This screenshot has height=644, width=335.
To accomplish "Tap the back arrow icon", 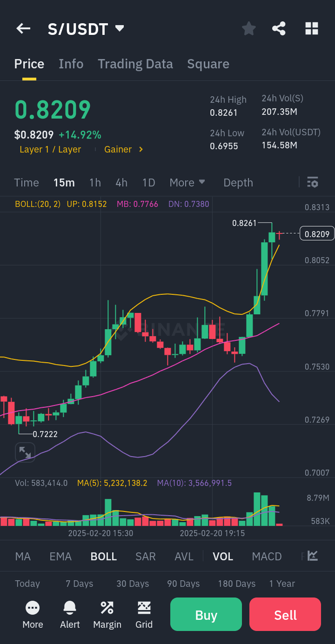I will click(23, 29).
